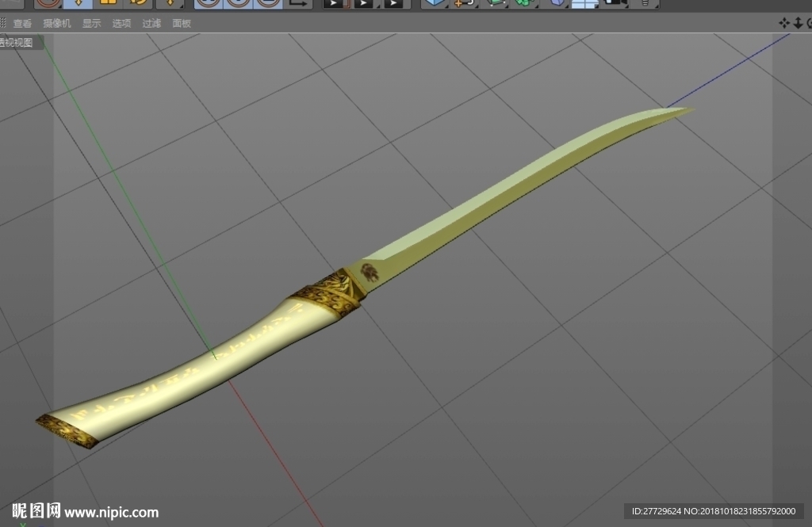This screenshot has height=527, width=812.
Task: Click the 透视视图 viewport label
Action: click(17, 43)
